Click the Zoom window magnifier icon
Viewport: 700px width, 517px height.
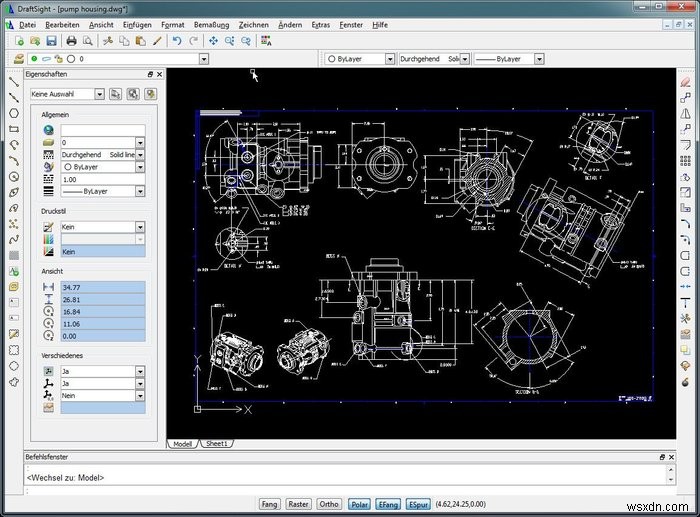229,41
